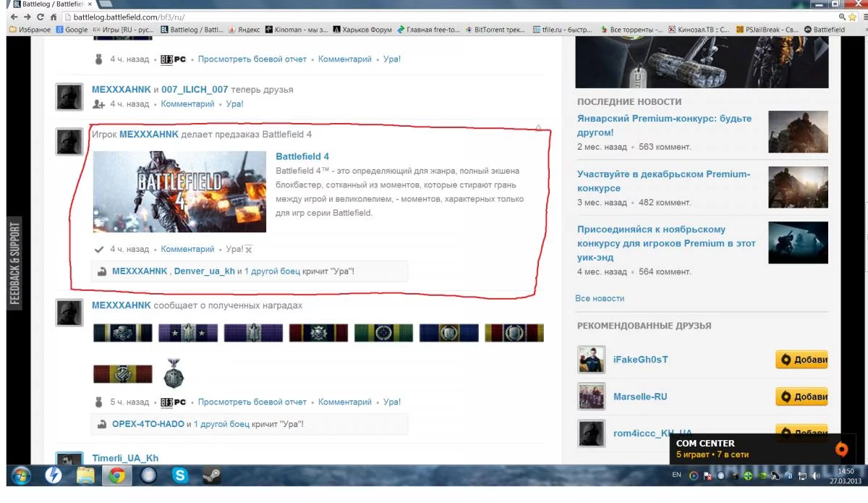
Task: Open the COM CENTER chat bar
Action: click(x=763, y=449)
